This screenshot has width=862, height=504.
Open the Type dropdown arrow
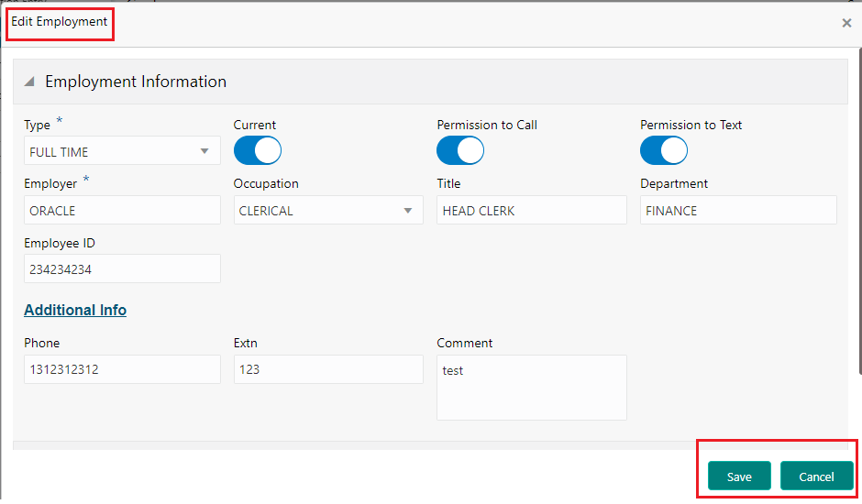point(204,151)
